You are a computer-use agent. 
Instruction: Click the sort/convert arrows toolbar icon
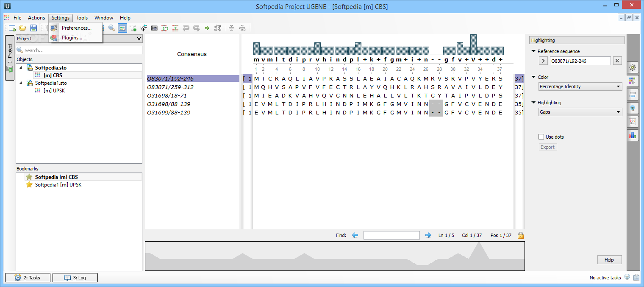click(x=218, y=28)
